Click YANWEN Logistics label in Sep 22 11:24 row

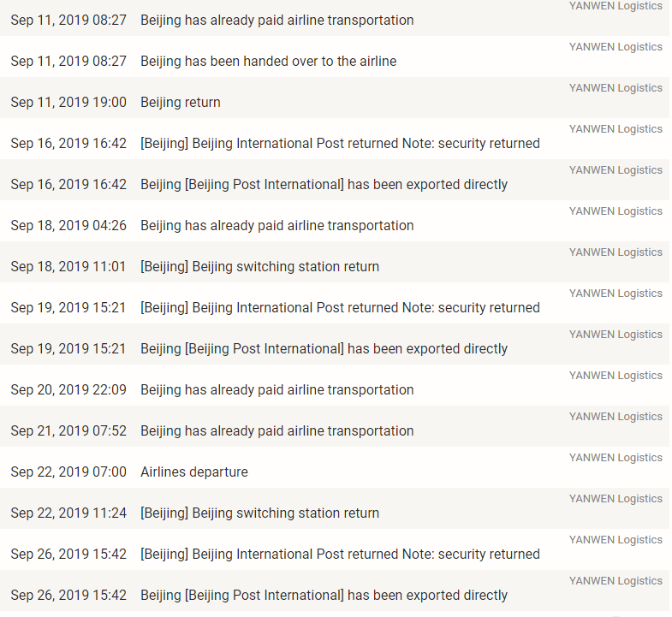(x=616, y=499)
